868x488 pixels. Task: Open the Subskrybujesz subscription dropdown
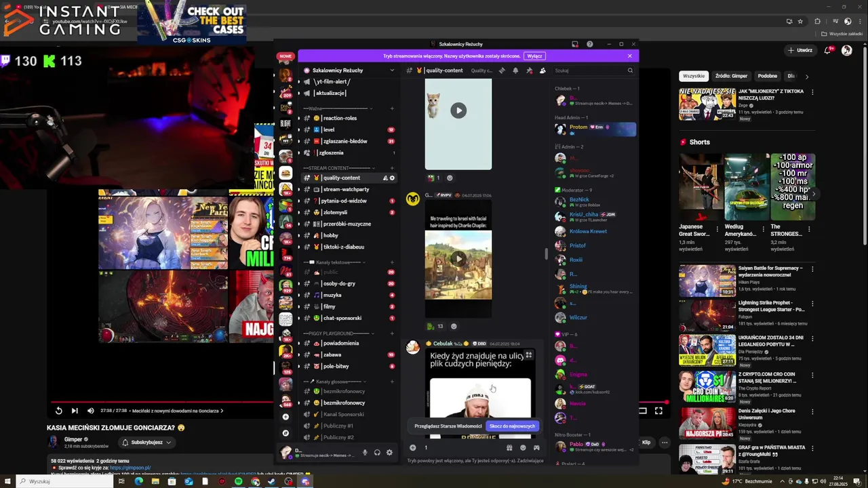(x=146, y=443)
